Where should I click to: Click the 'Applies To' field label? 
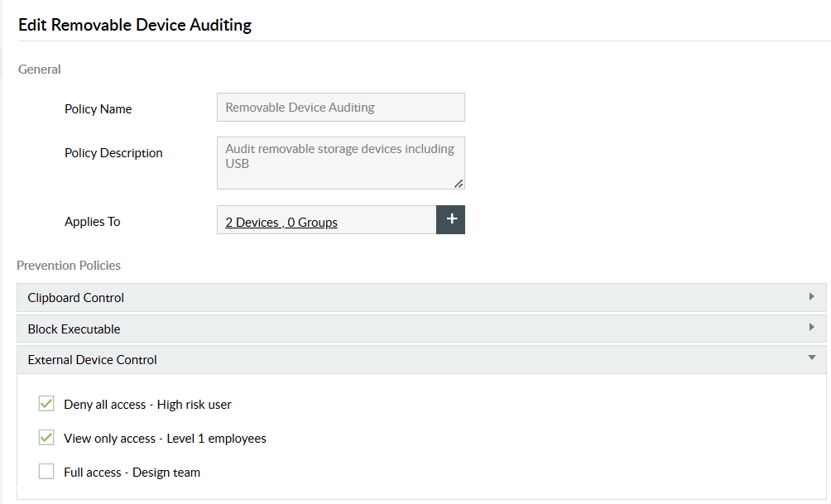[x=93, y=222]
